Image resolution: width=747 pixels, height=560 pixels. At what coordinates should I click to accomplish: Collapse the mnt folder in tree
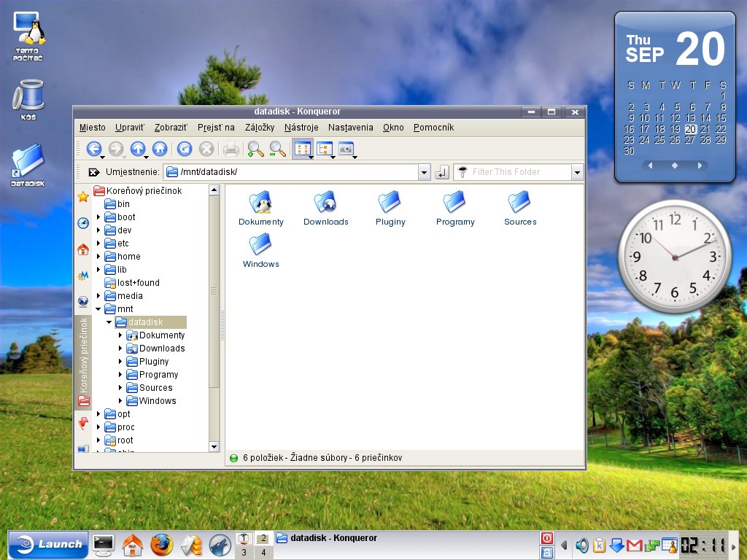(x=98, y=309)
